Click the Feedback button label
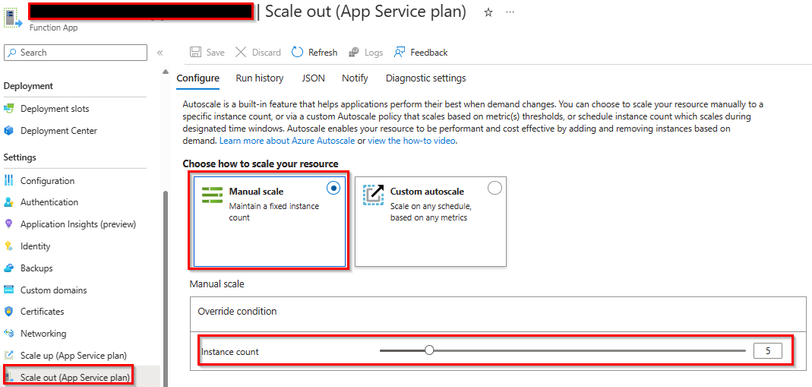This screenshot has height=387, width=812. coord(429,52)
